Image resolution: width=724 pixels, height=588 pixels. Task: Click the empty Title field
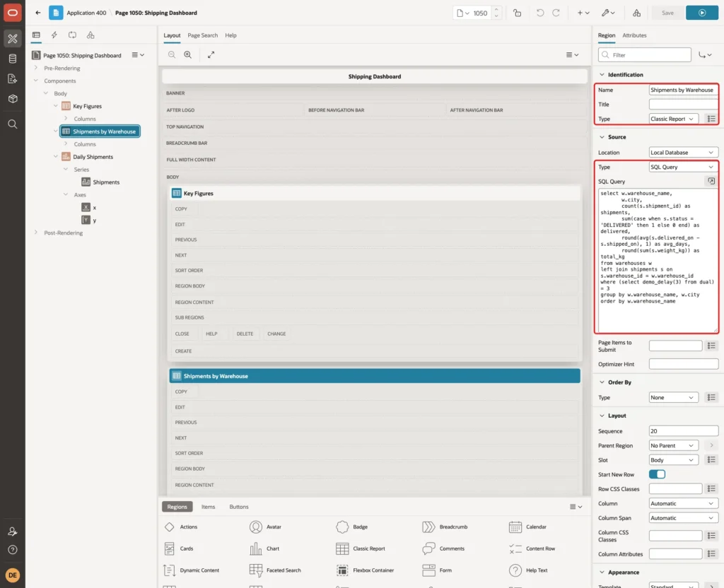coord(684,105)
